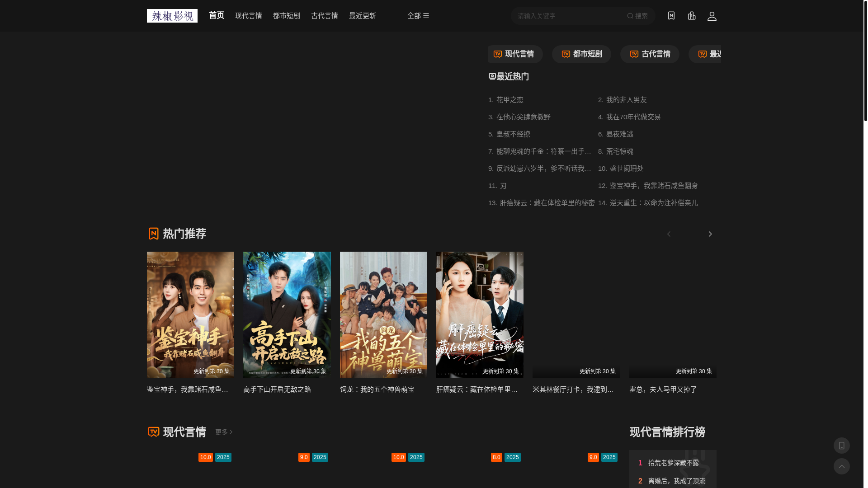
Task: Show next 热门推荐 carousel slide
Action: 710,234
